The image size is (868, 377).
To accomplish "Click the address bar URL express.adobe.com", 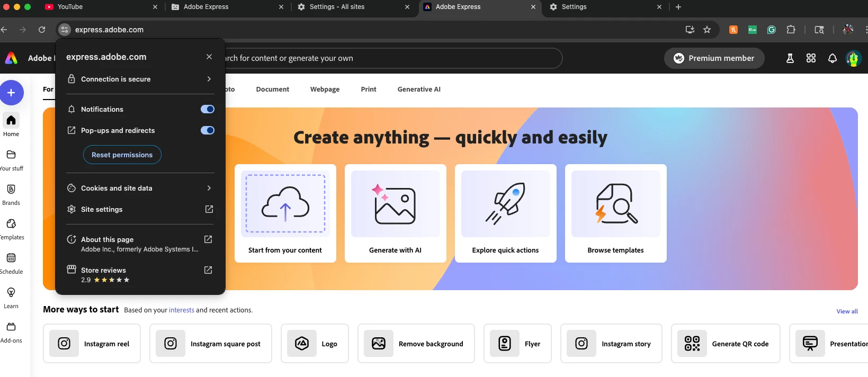I will pos(109,30).
